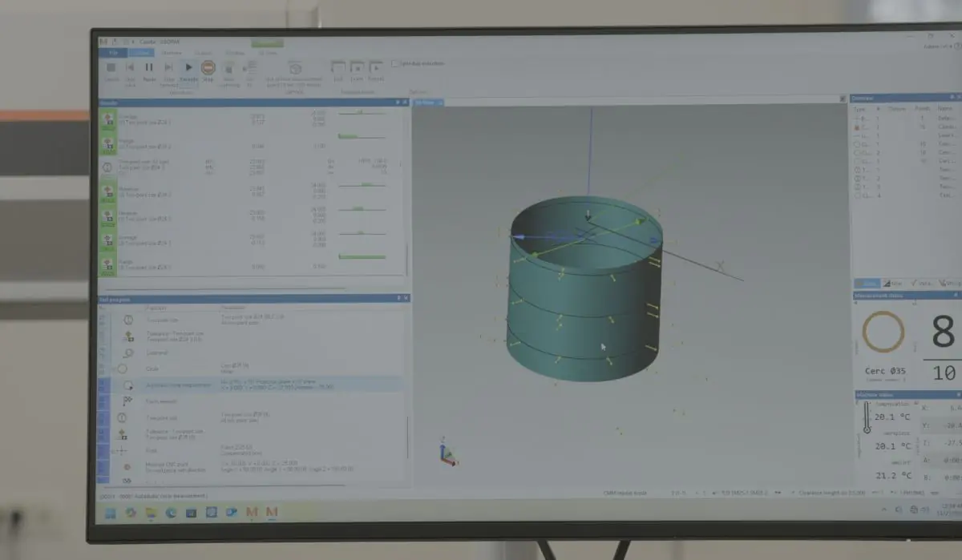Click the grey square Cancel icon
The image size is (962, 560).
[111, 68]
